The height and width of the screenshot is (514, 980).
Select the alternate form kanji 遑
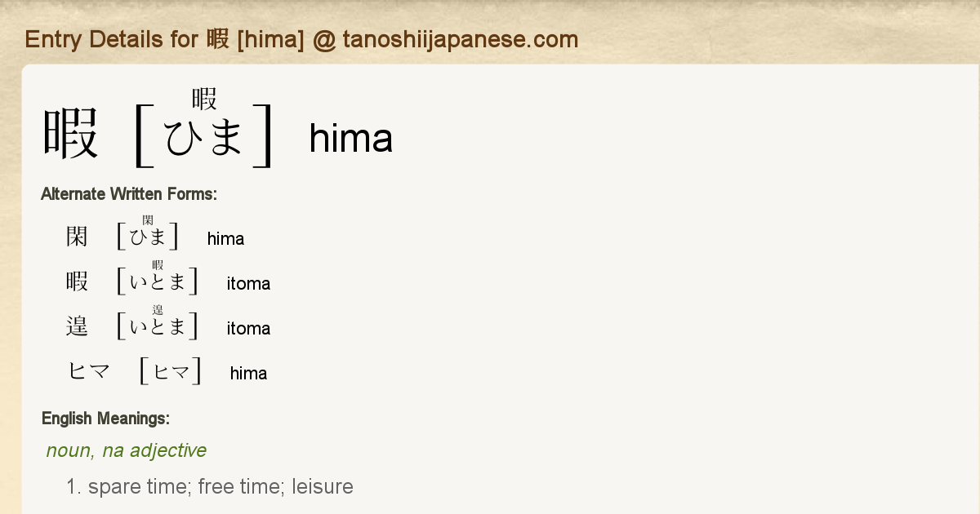click(77, 327)
